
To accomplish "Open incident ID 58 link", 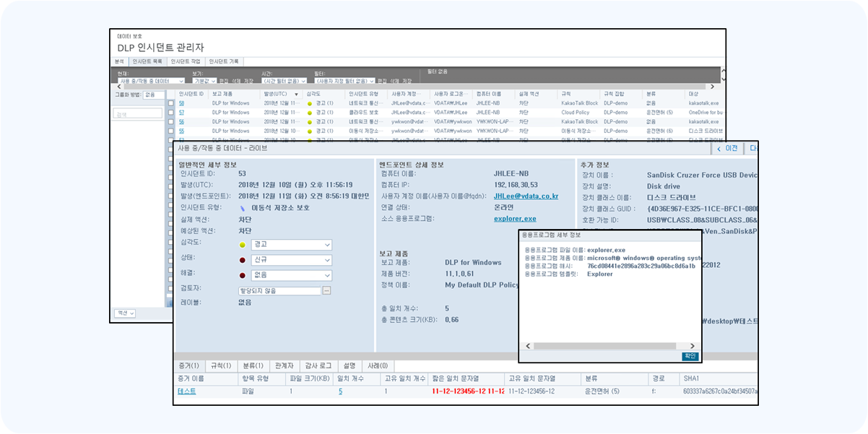I will 182,103.
